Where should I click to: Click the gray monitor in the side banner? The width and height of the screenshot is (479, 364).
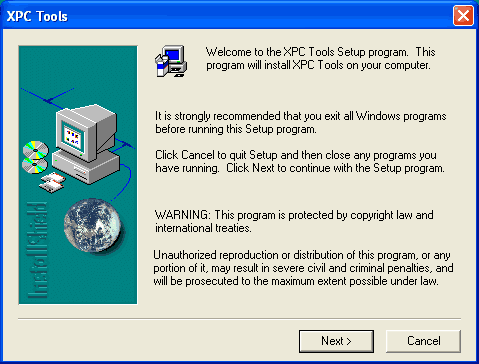coord(86,132)
